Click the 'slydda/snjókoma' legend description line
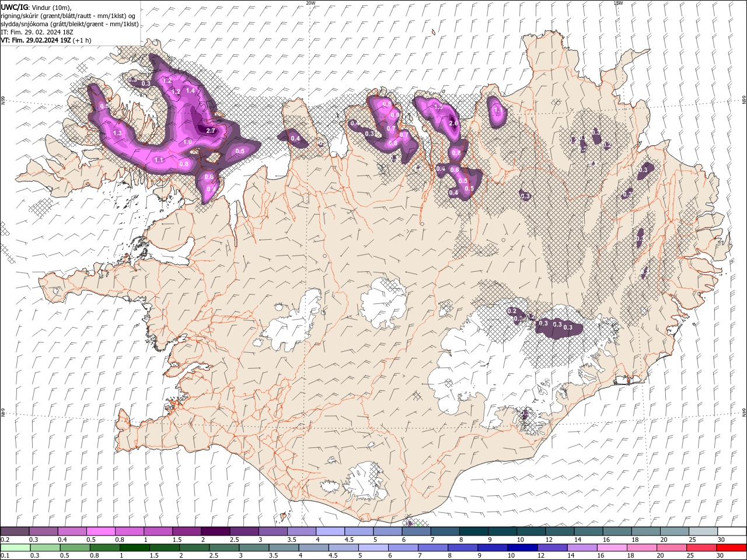The height and width of the screenshot is (560, 747). pyautogui.click(x=69, y=24)
